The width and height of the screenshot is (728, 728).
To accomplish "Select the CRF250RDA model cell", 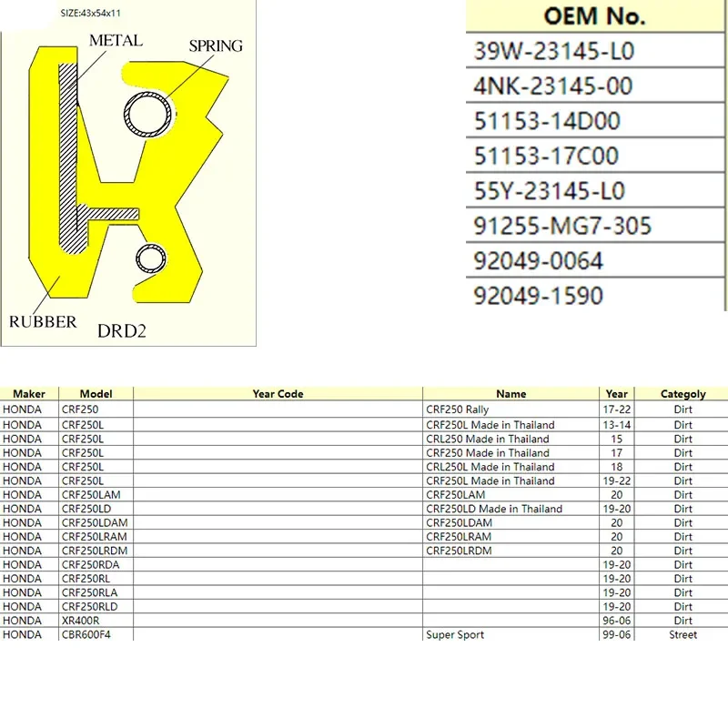I will pos(96,564).
